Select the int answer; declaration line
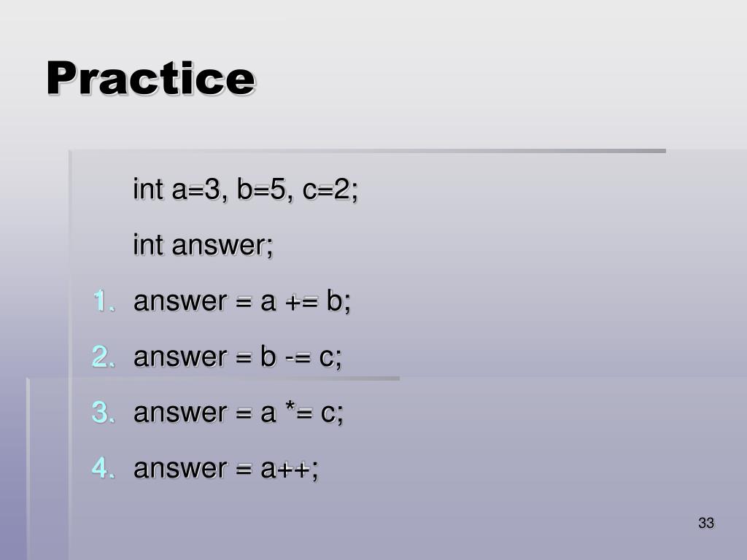Screen dimensions: 747x560 tap(203, 245)
